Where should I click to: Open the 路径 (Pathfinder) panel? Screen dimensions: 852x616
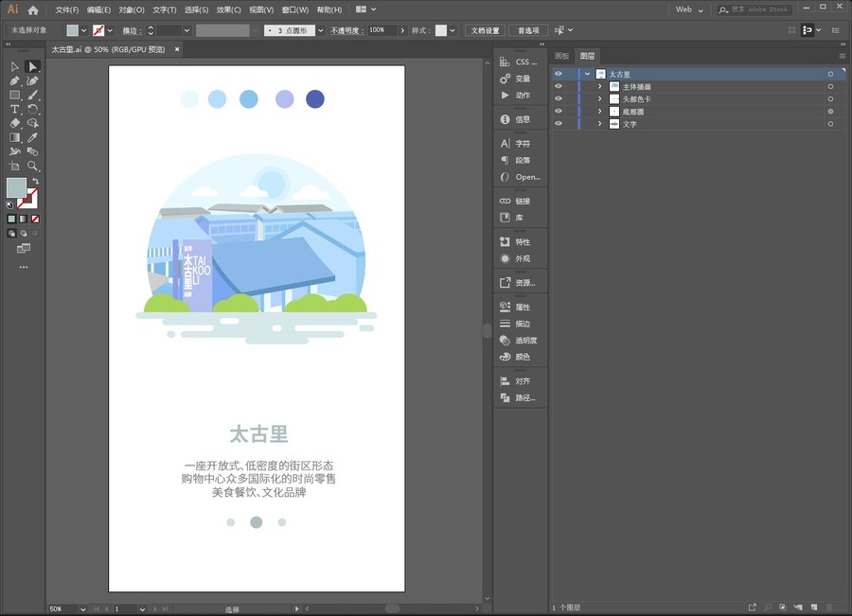pos(519,398)
